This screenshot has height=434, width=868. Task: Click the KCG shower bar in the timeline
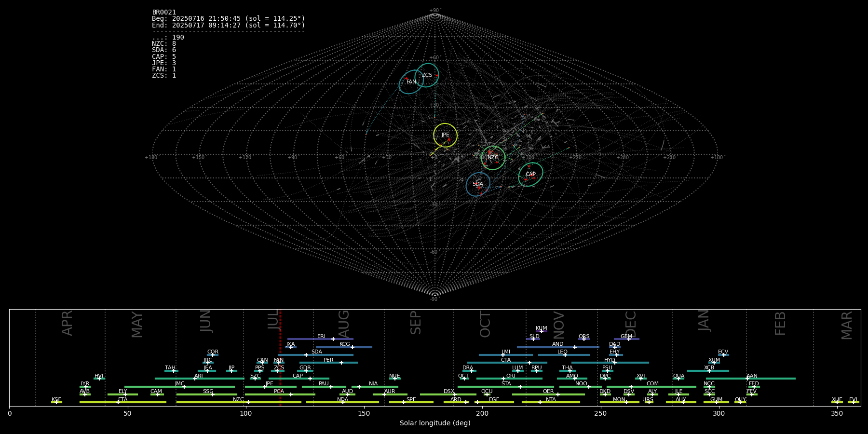pyautogui.click(x=344, y=347)
